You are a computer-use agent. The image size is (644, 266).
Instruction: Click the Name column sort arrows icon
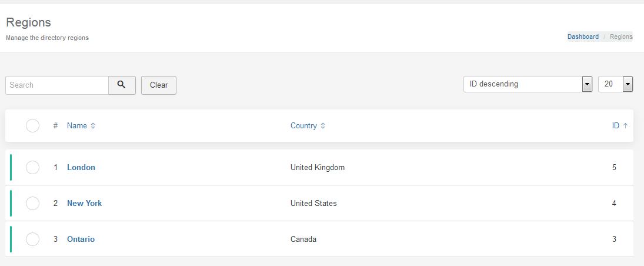coord(93,126)
